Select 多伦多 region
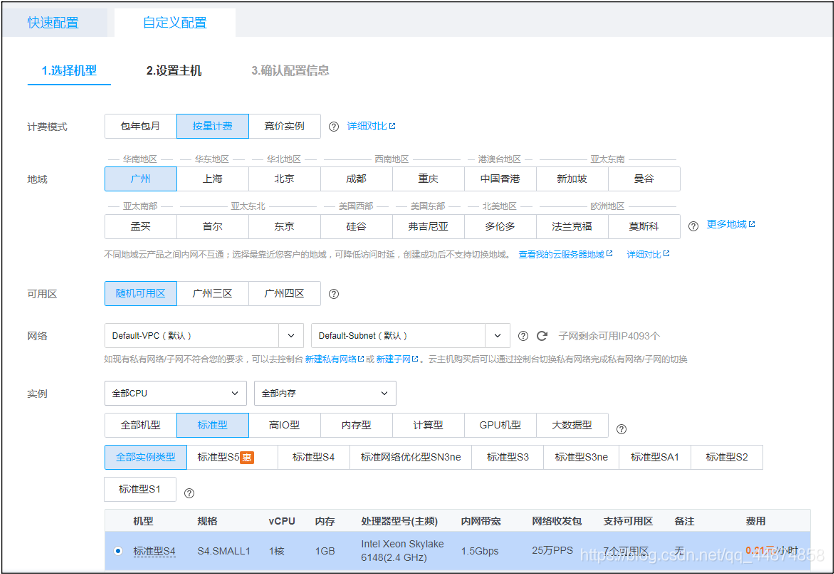The width and height of the screenshot is (834, 574). click(x=500, y=227)
